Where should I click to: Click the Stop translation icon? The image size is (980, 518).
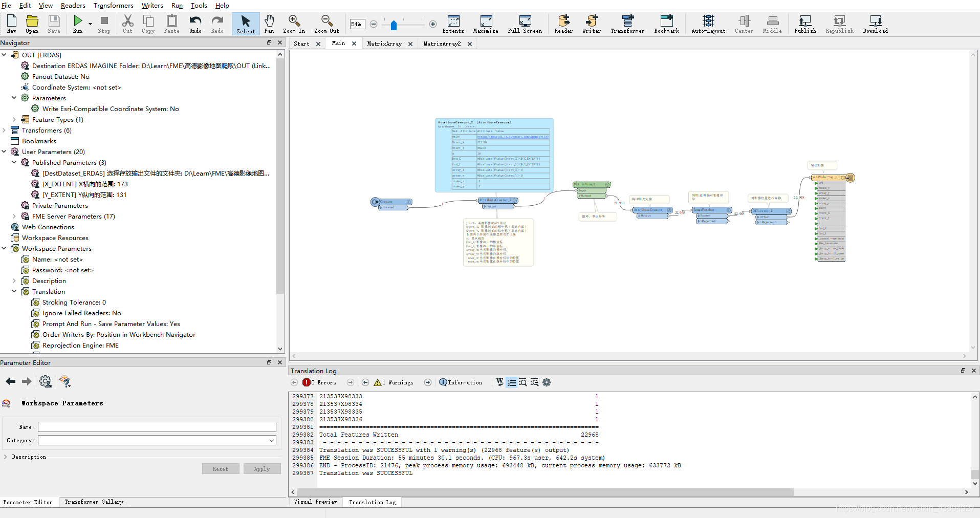coord(104,24)
